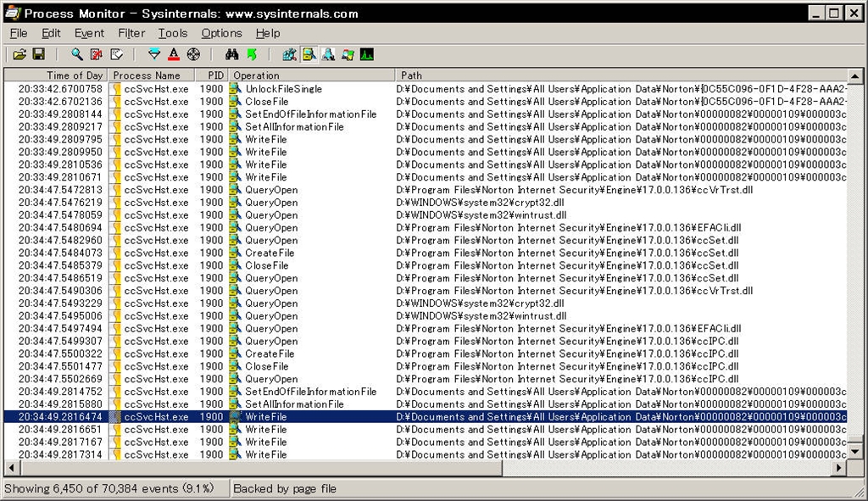Open the Highlight tool icon
The width and height of the screenshot is (868, 501).
pyautogui.click(x=174, y=54)
